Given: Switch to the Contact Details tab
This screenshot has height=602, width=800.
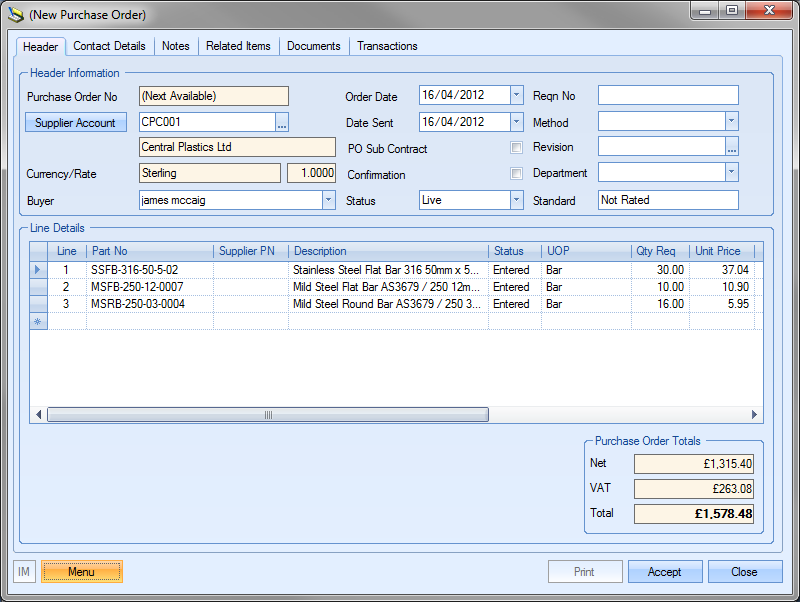Looking at the screenshot, I should (x=109, y=46).
